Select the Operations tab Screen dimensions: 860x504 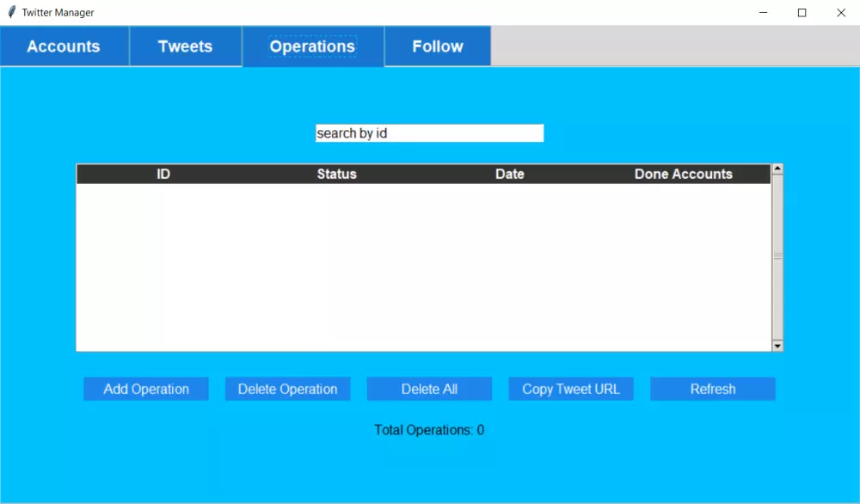[x=311, y=46]
